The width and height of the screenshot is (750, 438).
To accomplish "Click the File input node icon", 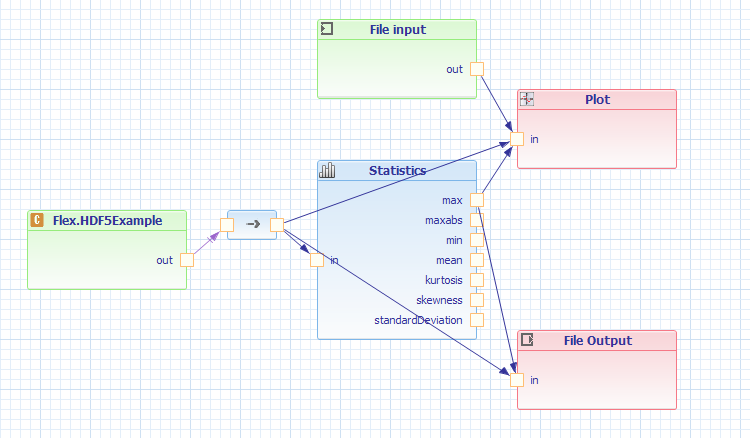I will point(327,30).
